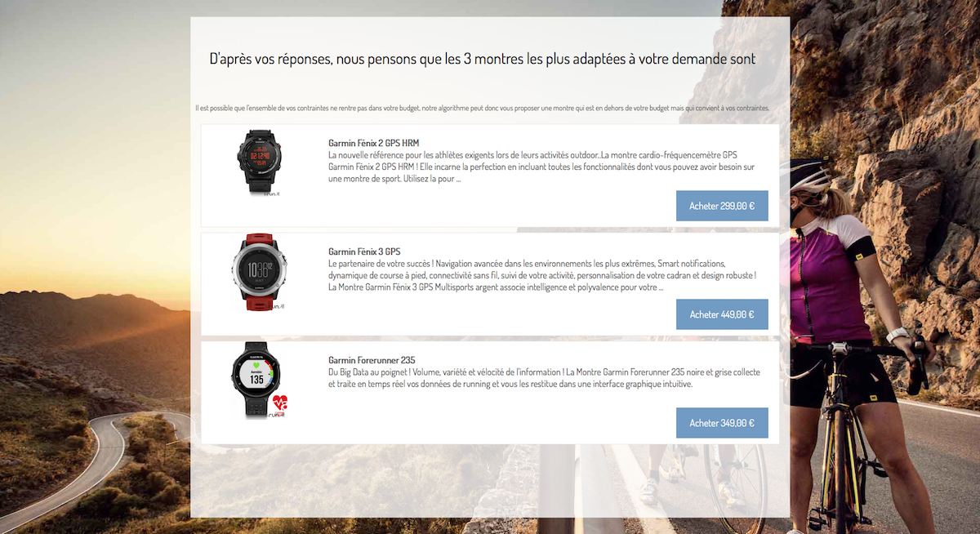Select the Fēnix 2 description paragraph

click(541, 167)
